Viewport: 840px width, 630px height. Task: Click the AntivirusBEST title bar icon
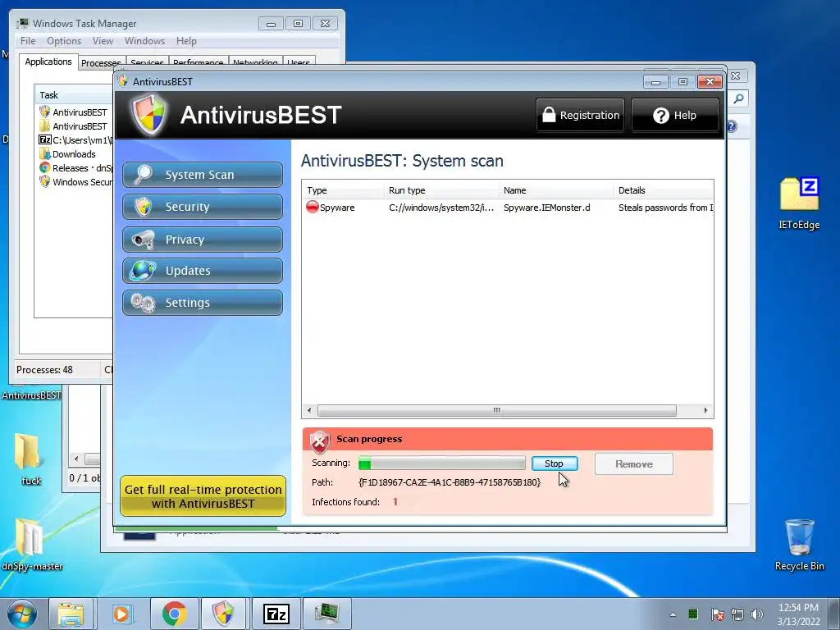click(123, 81)
